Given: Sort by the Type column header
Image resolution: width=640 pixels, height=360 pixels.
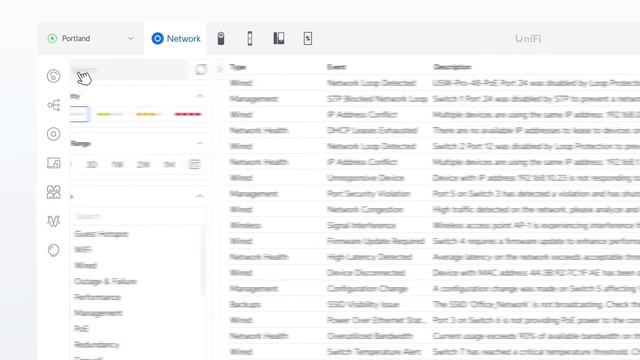Looking at the screenshot, I should pyautogui.click(x=238, y=67).
